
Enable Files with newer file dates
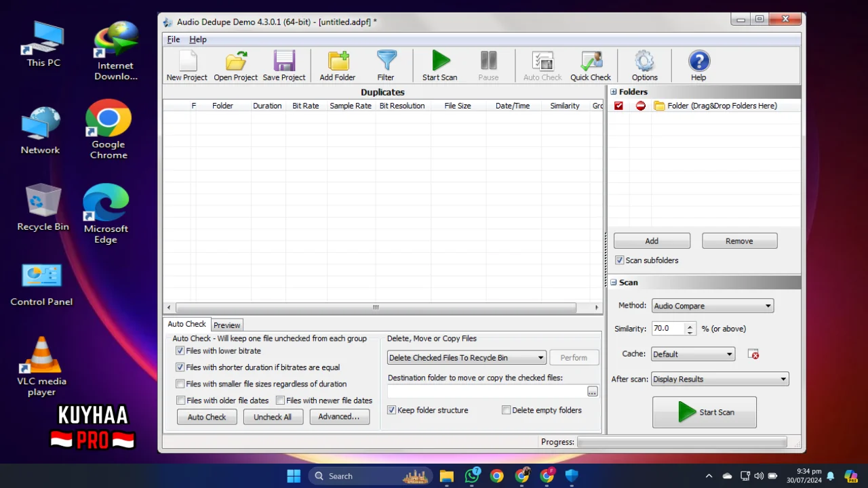(x=280, y=401)
